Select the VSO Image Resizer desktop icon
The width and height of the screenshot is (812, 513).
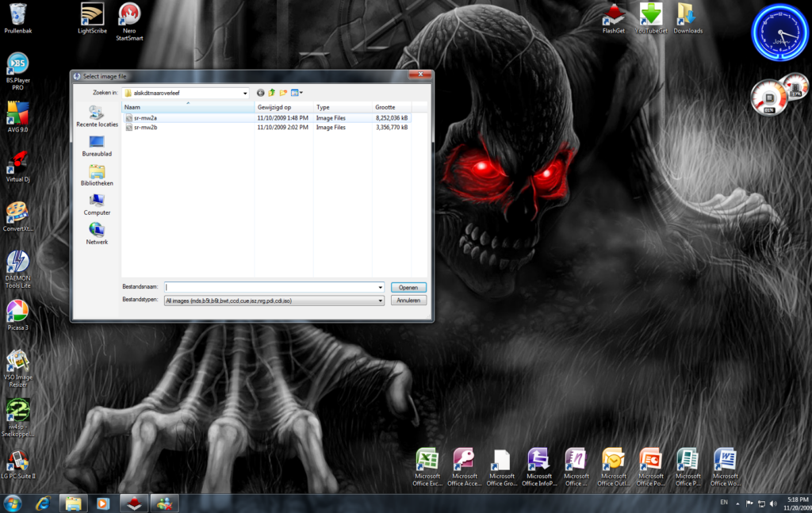point(18,369)
